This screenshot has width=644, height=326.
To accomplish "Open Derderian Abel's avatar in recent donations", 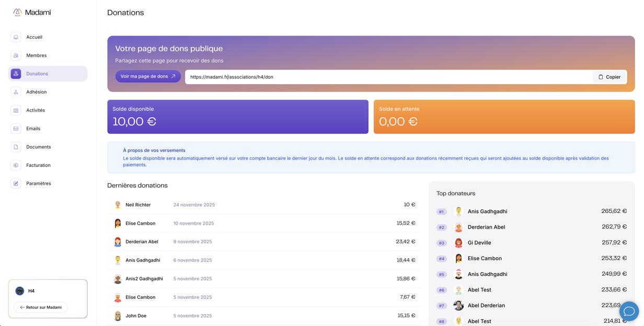I will coord(118,242).
